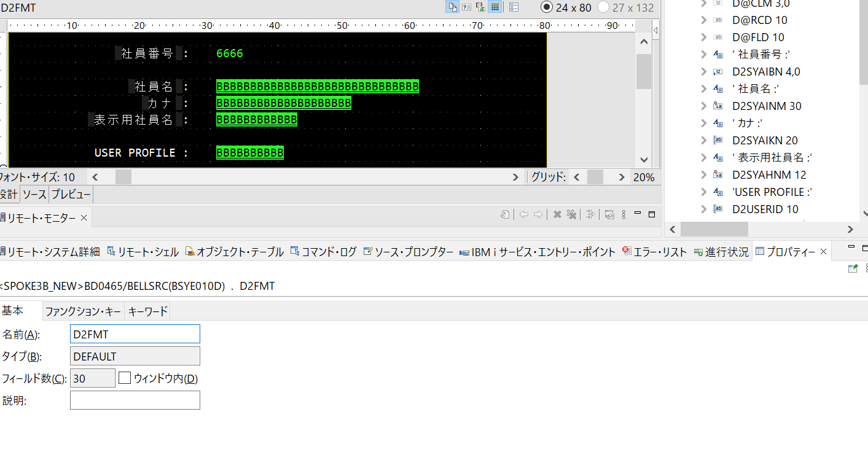Open the ソース・プロンプター view tab
The image size is (868, 460).
point(409,252)
